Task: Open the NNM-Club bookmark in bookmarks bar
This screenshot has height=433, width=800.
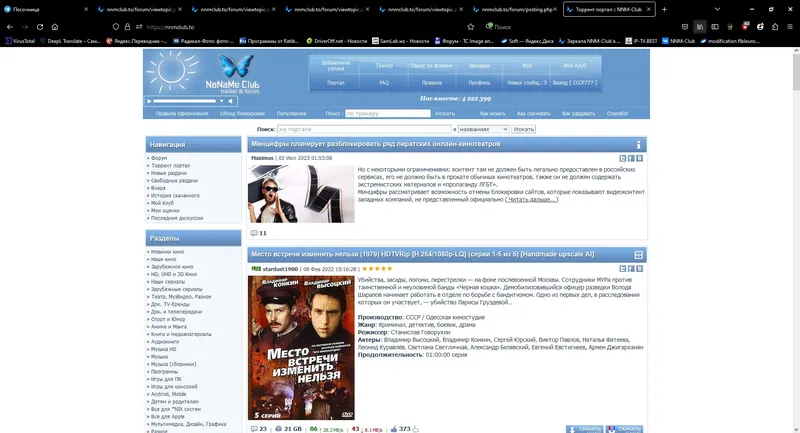Action: 679,41
